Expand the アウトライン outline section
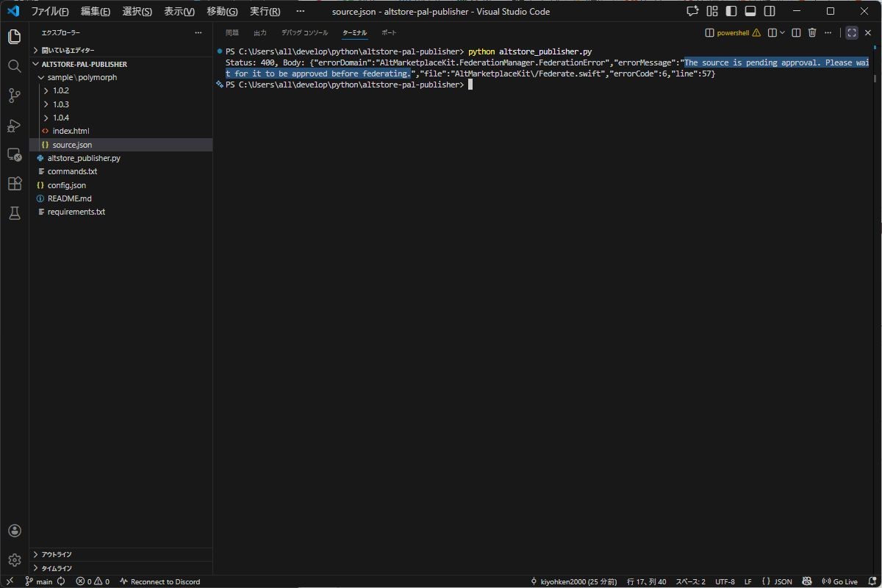This screenshot has width=882, height=588. 57,555
